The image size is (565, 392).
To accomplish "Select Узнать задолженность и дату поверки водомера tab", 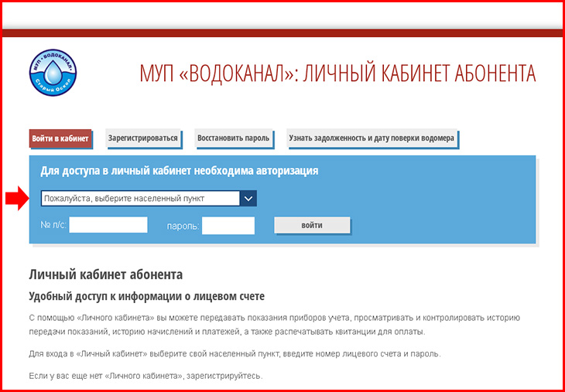I will (x=372, y=138).
